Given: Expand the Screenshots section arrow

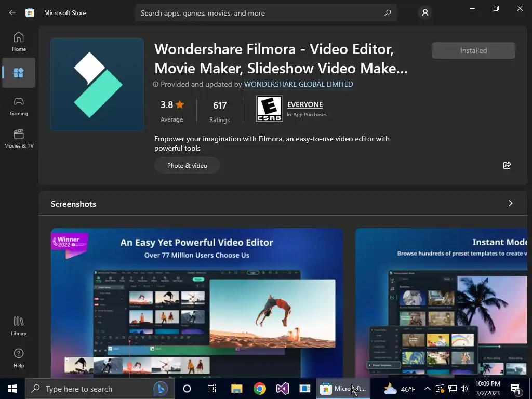Looking at the screenshot, I should coord(510,203).
